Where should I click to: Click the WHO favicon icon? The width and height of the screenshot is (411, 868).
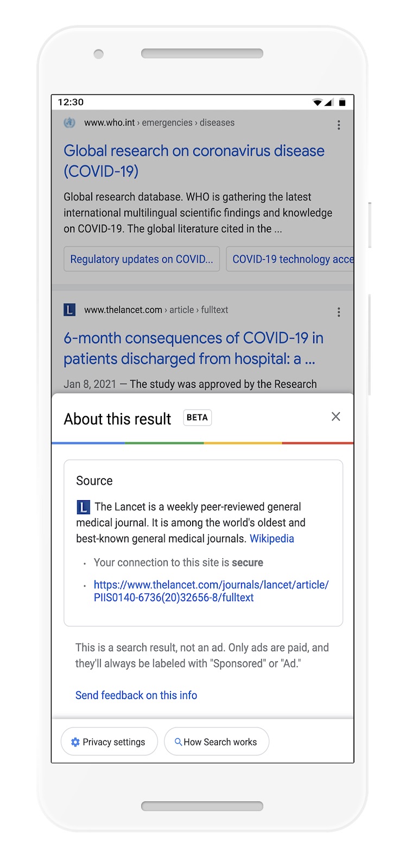click(x=69, y=123)
